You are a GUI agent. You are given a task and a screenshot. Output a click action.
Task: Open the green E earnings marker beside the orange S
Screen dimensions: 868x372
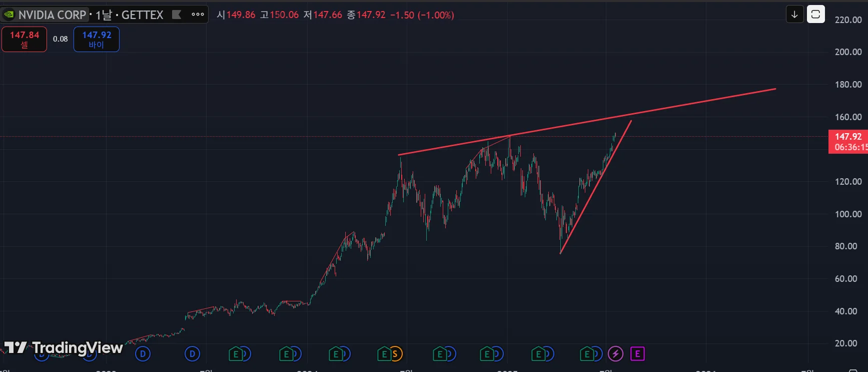(x=384, y=354)
